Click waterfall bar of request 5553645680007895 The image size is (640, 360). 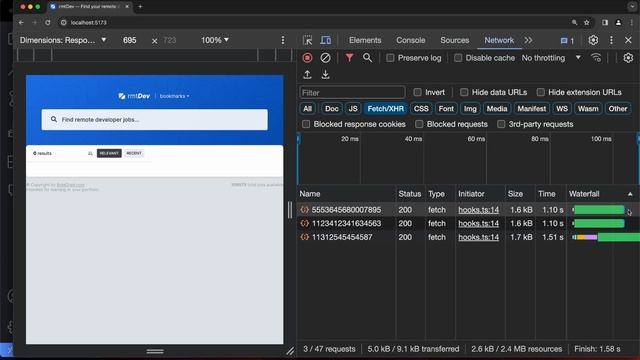pos(599,210)
